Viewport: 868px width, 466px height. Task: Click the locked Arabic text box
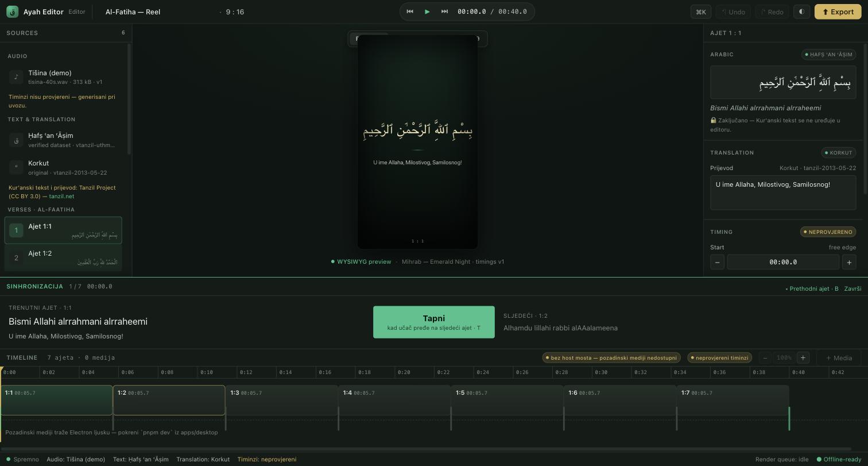(783, 82)
